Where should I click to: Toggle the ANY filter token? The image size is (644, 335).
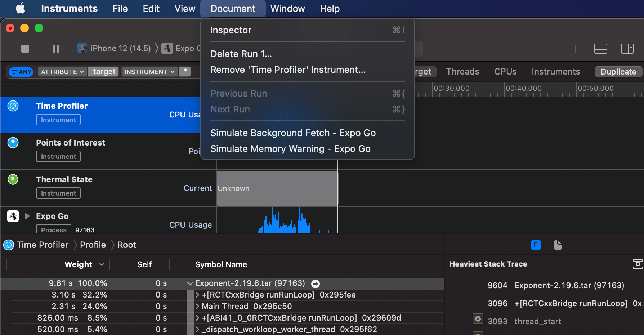(x=21, y=72)
